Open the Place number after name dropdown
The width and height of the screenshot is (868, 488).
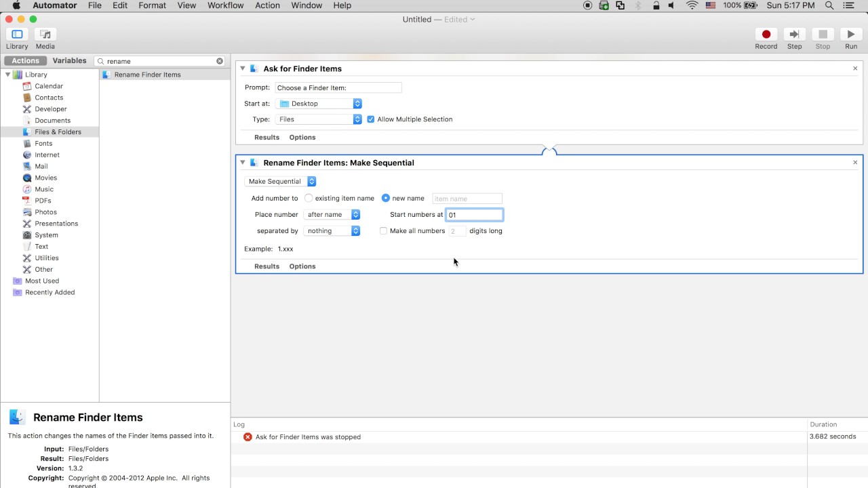pyautogui.click(x=332, y=215)
